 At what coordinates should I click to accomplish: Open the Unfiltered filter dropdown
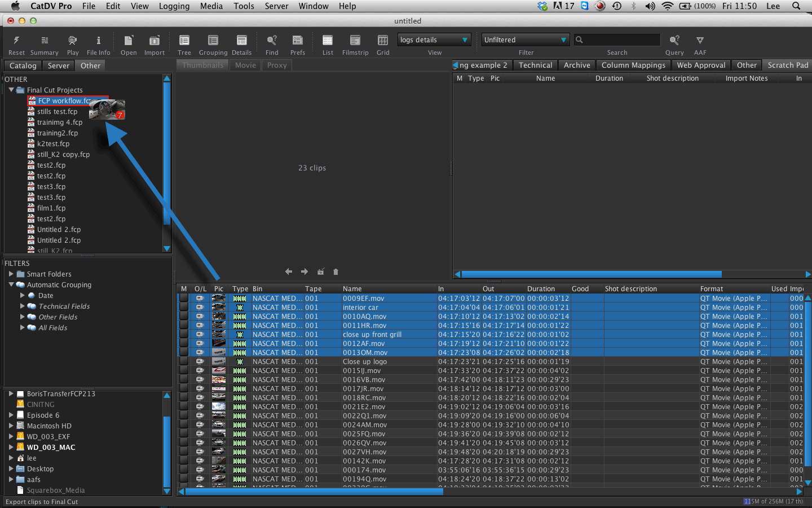(x=525, y=40)
